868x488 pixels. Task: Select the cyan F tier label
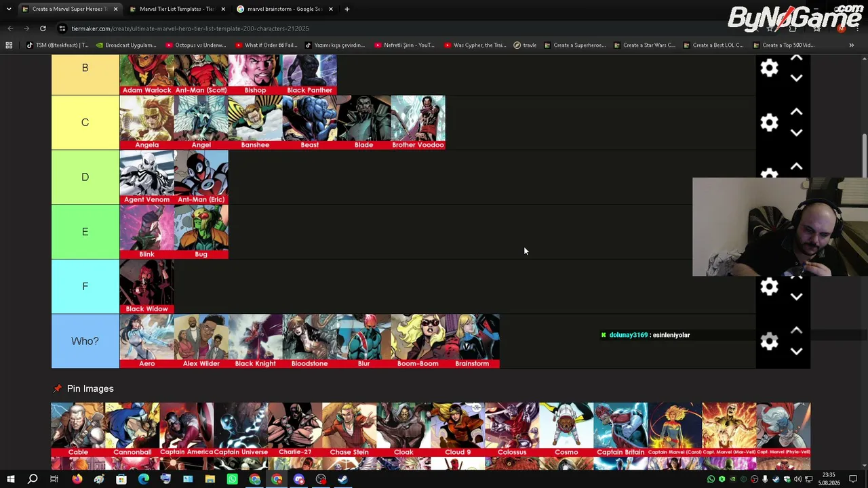[x=85, y=287]
